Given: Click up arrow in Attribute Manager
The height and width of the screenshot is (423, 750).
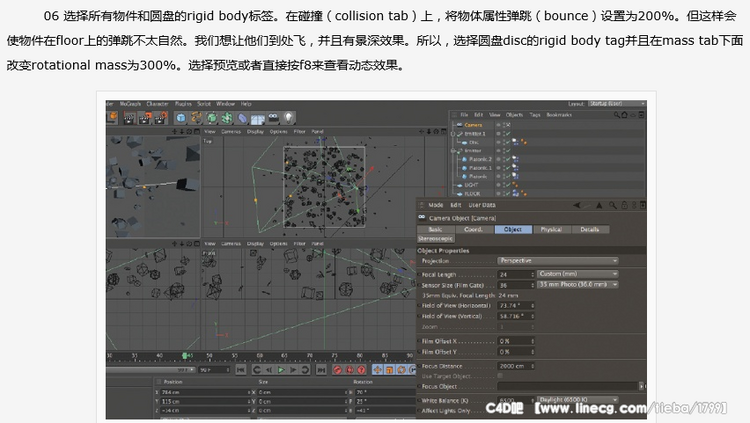Looking at the screenshot, I should pos(599,205).
